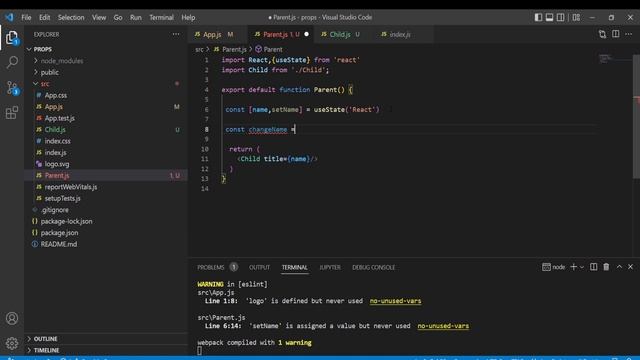Show the DEBUG CONSOLE panel tab
Image resolution: width=640 pixels, height=360 pixels.
pos(373,267)
